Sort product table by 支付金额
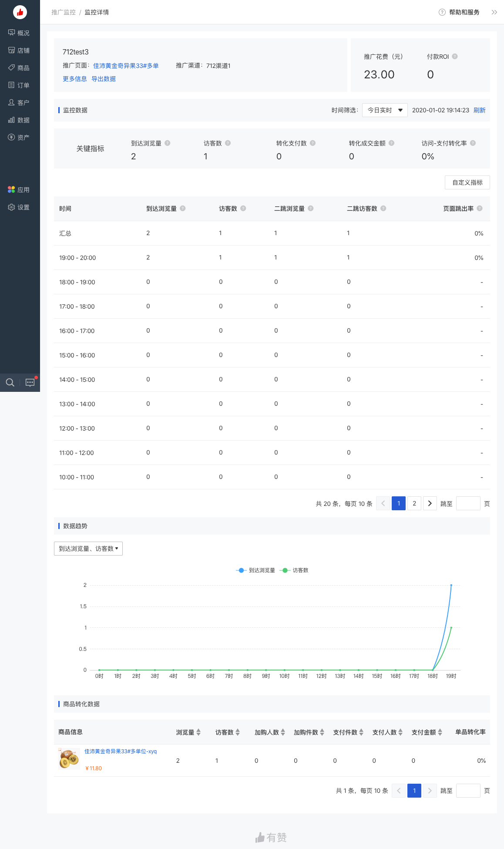The width and height of the screenshot is (504, 849). (x=440, y=732)
